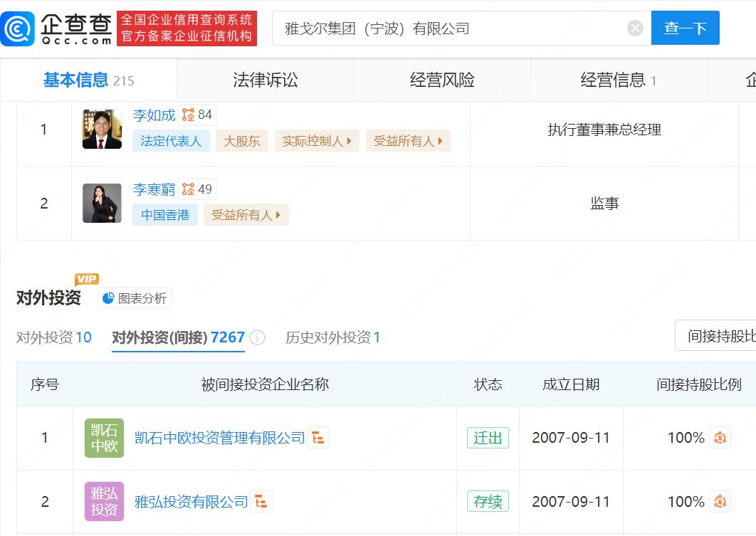This screenshot has width=756, height=536.
Task: Switch to the 法律诉讼 tab
Action: click(265, 80)
